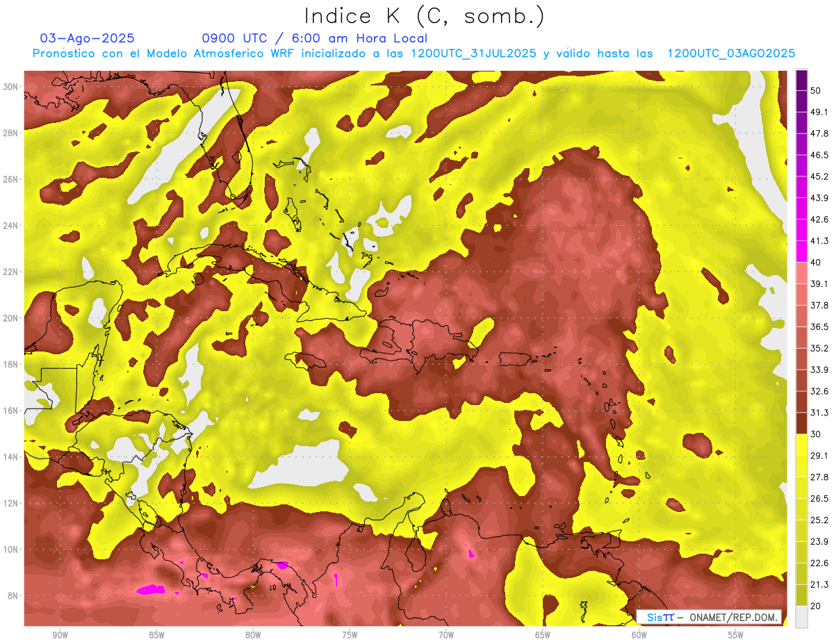Click the color bar value 50
This screenshot has height=644, width=834.
tap(815, 90)
